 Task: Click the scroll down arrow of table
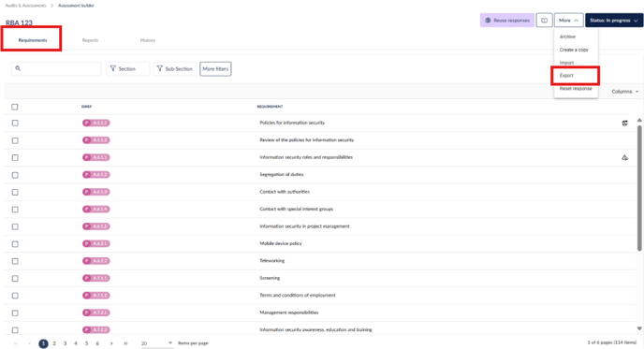[x=639, y=328]
